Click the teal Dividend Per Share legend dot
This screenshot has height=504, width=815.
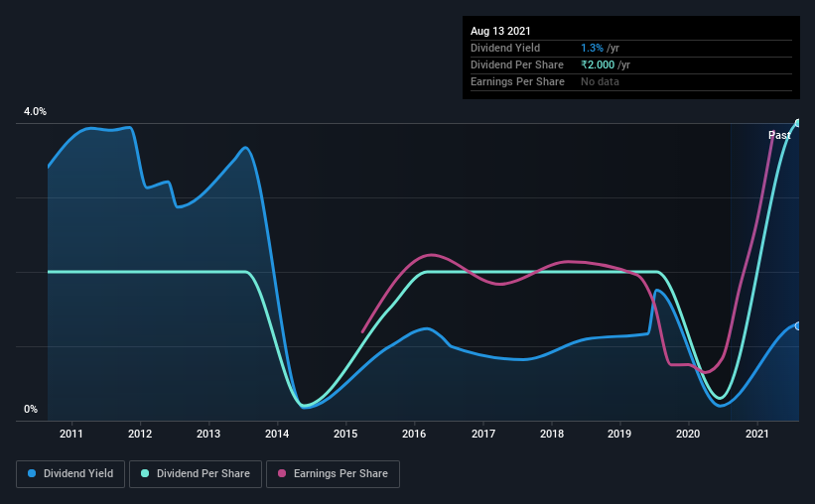click(x=145, y=473)
